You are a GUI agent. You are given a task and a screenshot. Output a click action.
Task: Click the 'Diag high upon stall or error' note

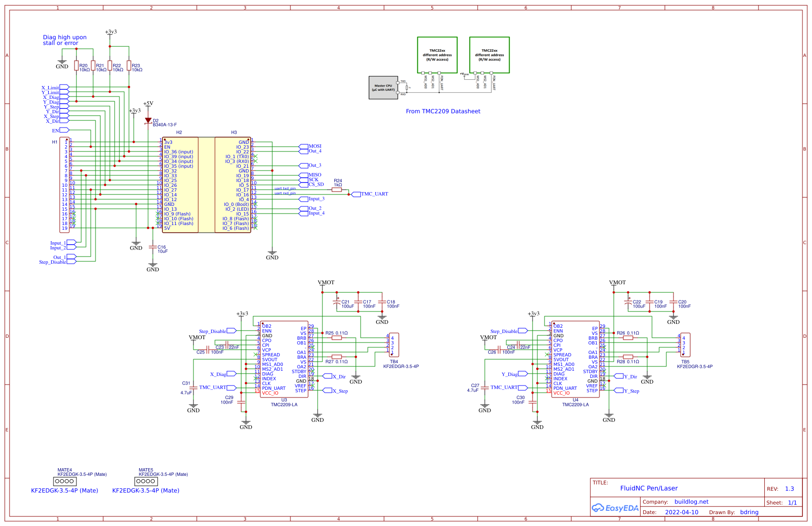(64, 40)
